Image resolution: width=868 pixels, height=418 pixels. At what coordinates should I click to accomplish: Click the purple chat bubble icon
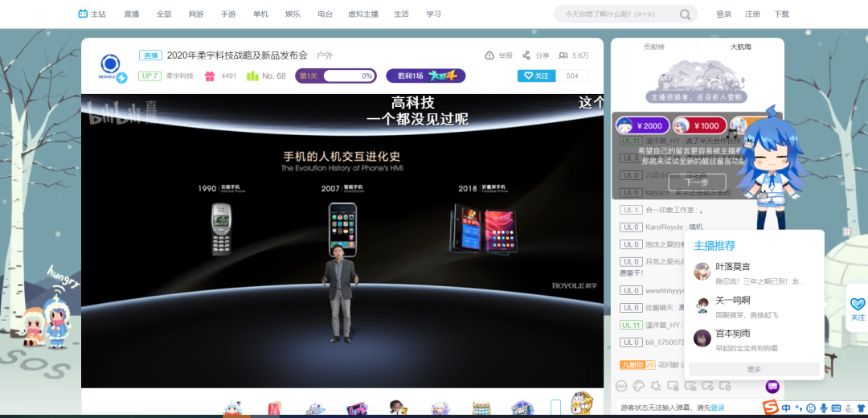coord(772,387)
